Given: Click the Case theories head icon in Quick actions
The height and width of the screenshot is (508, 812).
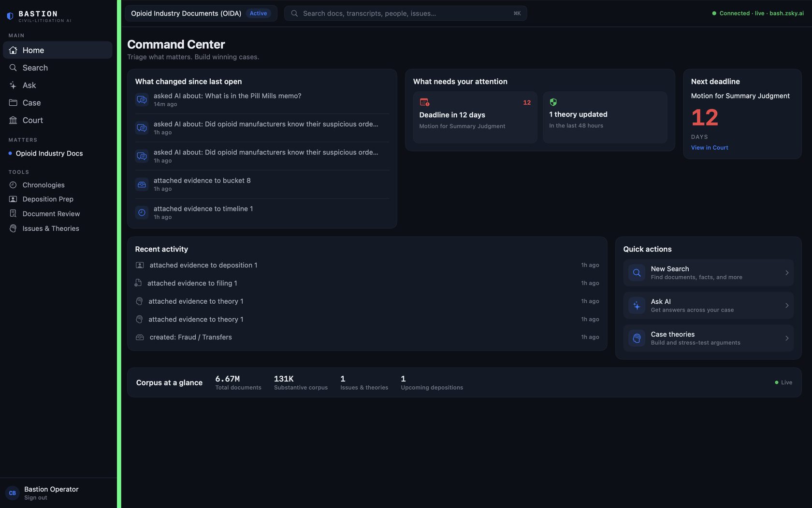Looking at the screenshot, I should [x=637, y=339].
